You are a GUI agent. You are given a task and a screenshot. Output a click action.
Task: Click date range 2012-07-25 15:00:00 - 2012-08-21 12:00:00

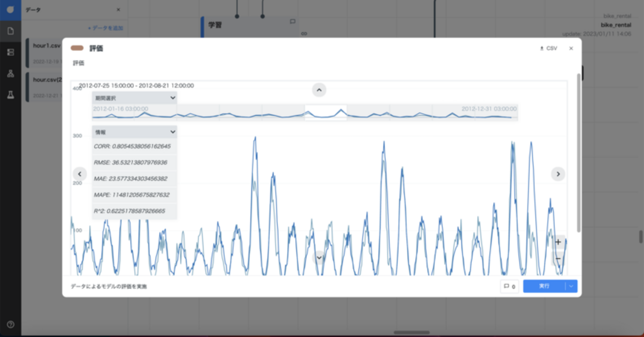tap(136, 86)
